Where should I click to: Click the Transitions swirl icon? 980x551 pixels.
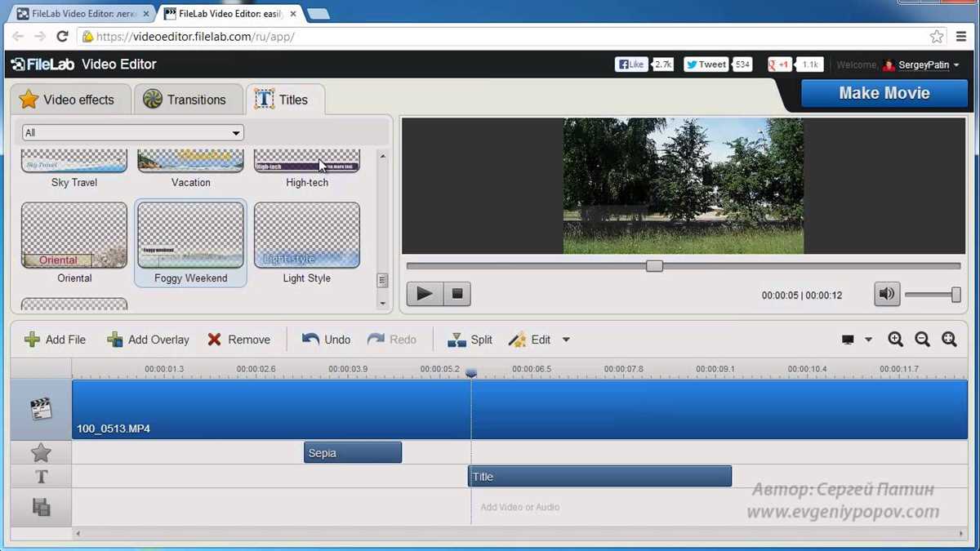pyautogui.click(x=153, y=100)
